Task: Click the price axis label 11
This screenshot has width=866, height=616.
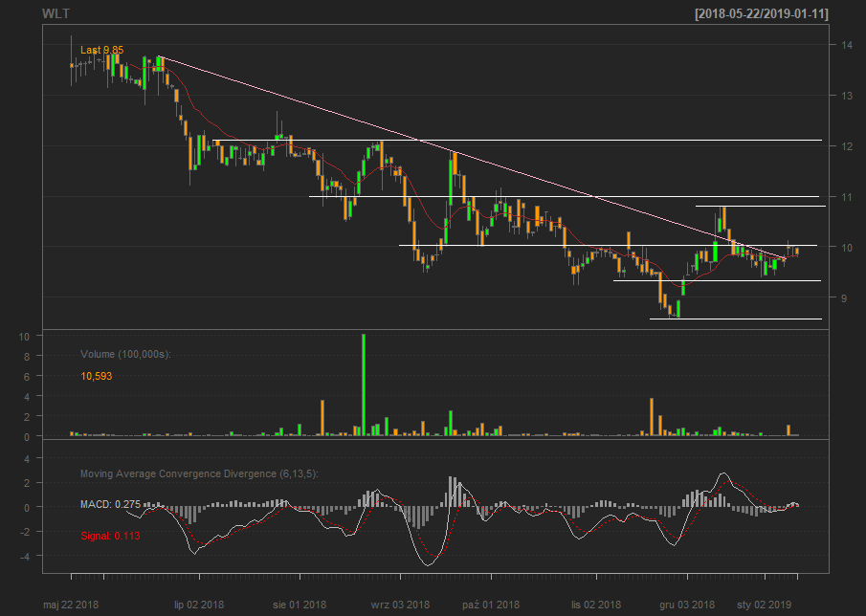Action: 847,197
